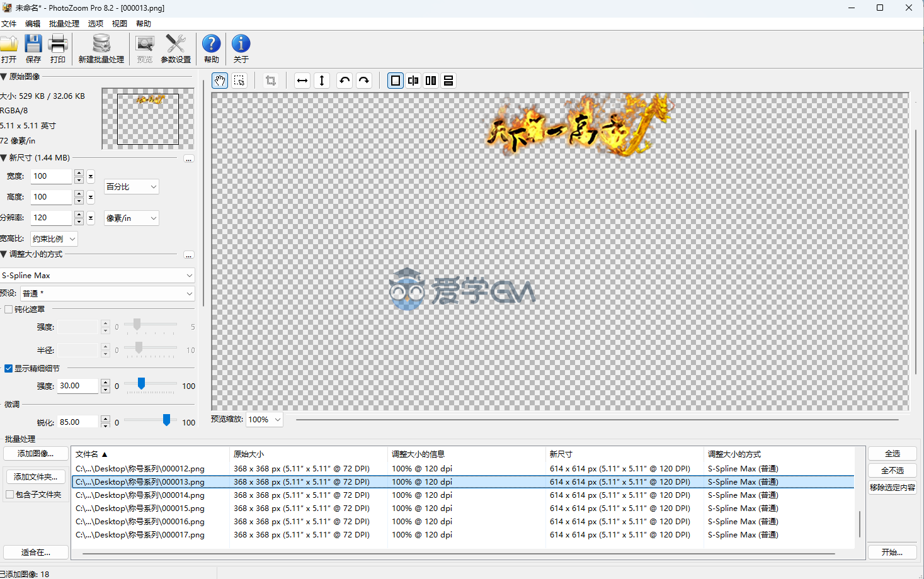Open the 批量处理 menu
This screenshot has width=924, height=579.
[x=64, y=24]
